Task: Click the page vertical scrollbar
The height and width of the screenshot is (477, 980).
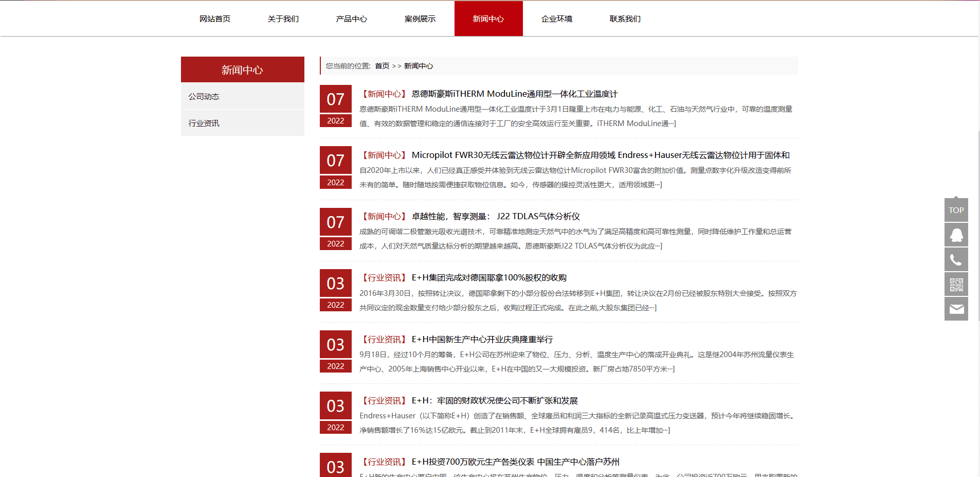Action: (978, 226)
